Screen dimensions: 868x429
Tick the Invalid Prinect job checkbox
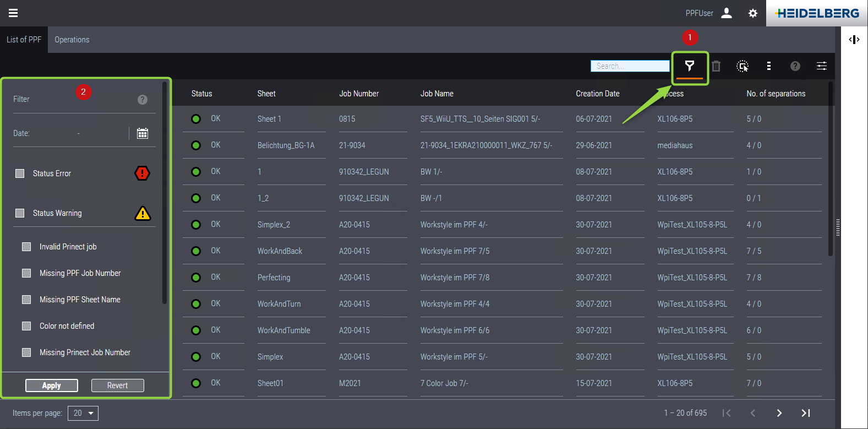point(26,247)
